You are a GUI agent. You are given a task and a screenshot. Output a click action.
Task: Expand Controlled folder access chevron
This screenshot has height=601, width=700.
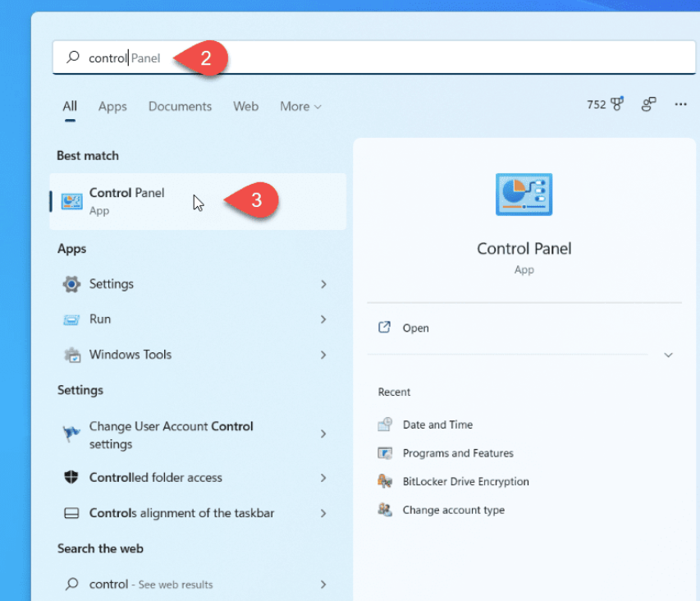click(x=323, y=478)
